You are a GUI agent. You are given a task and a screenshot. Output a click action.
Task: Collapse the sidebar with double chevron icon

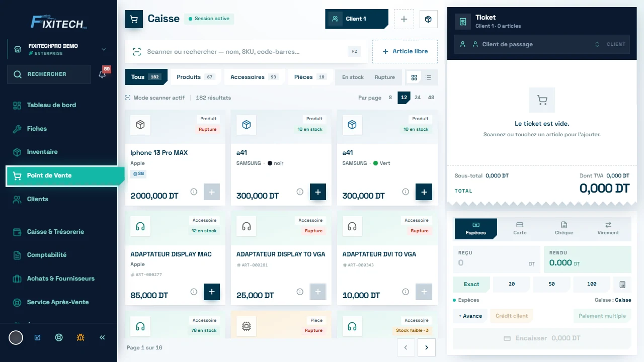pyautogui.click(x=102, y=337)
